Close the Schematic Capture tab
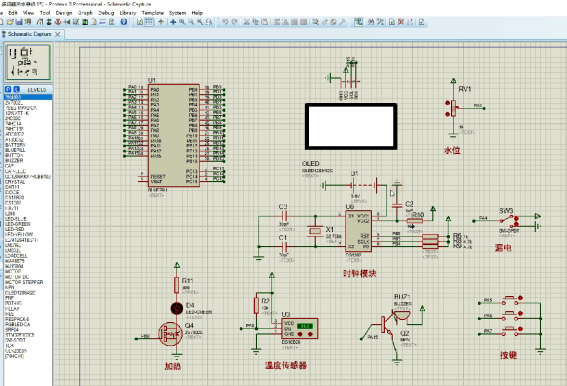This screenshot has width=567, height=386. tap(57, 34)
